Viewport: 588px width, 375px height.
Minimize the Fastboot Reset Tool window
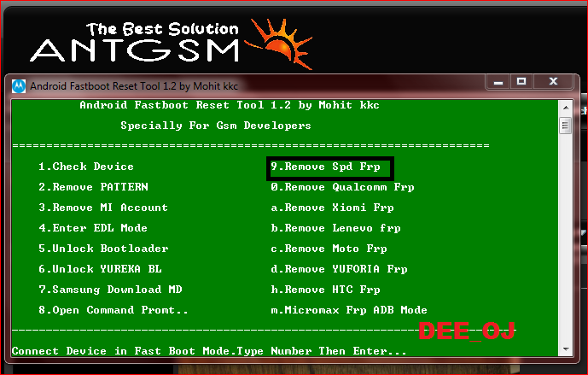500,82
